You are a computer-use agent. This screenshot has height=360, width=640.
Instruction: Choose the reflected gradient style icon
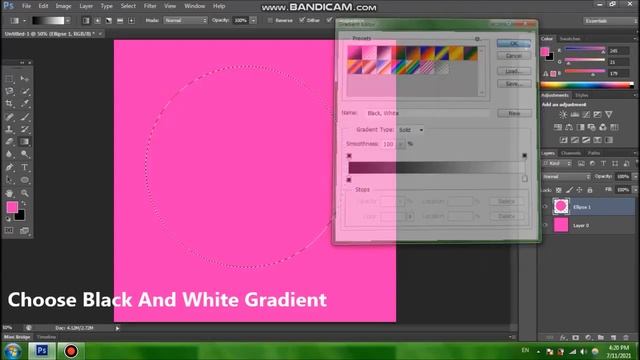click(120, 20)
